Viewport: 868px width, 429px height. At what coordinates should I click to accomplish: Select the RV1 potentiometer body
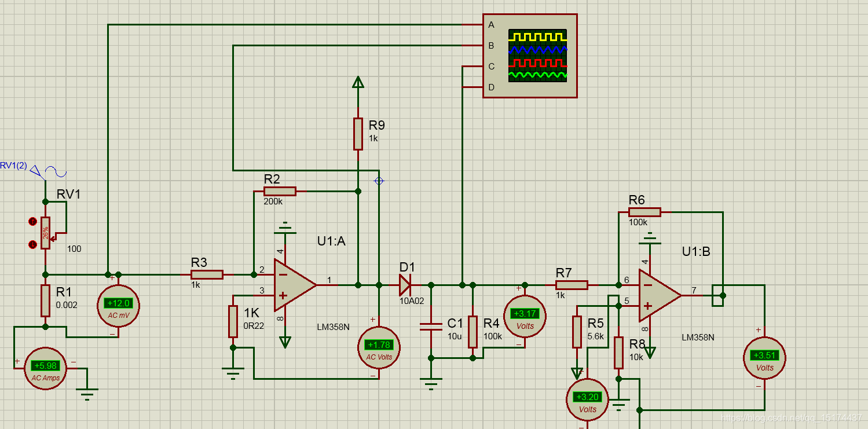[45, 233]
